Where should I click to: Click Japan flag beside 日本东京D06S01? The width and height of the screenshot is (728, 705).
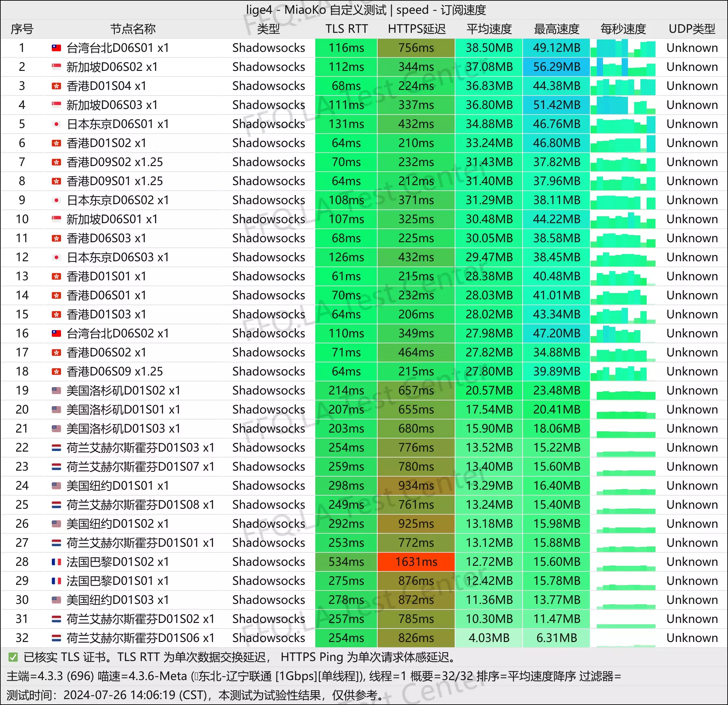pos(56,124)
